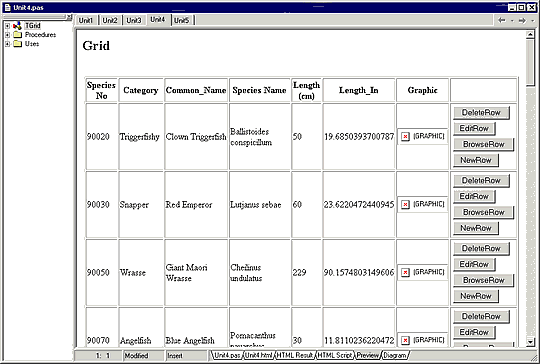
Task: Open the HTML Script bottom tab
Action: coord(335,355)
